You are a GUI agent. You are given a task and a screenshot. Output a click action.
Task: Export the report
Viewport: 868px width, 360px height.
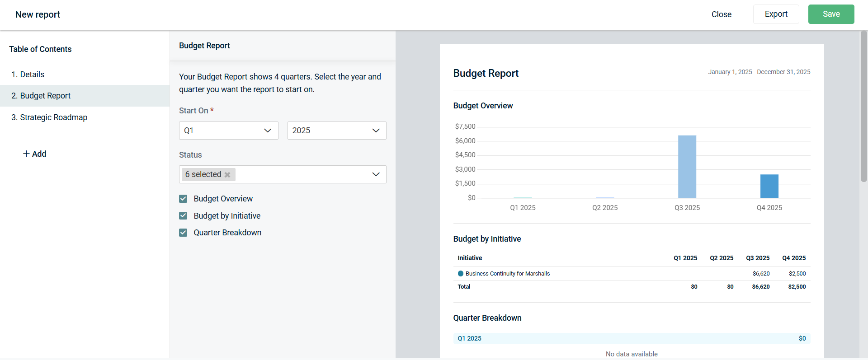point(776,14)
